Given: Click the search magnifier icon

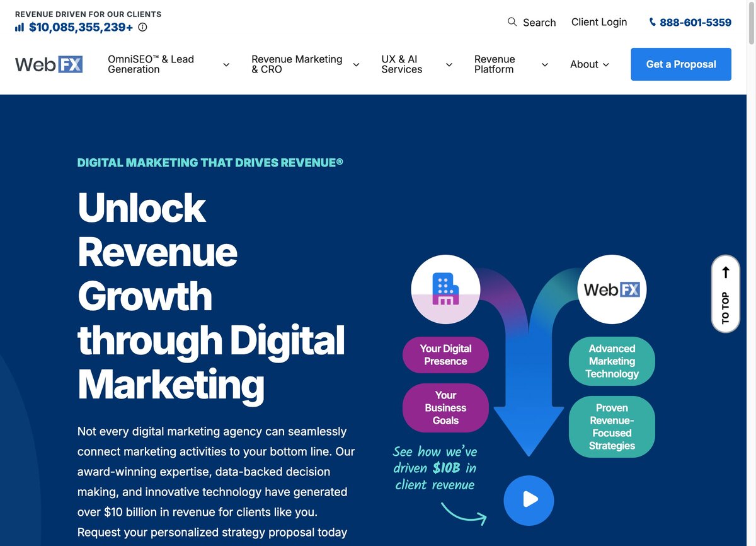Looking at the screenshot, I should (512, 21).
